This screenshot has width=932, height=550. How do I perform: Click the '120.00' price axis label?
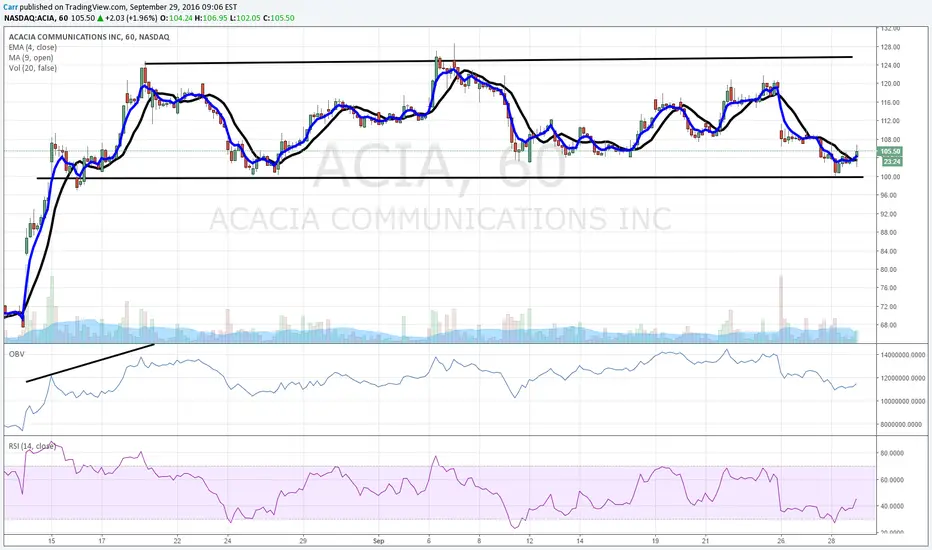pyautogui.click(x=892, y=84)
